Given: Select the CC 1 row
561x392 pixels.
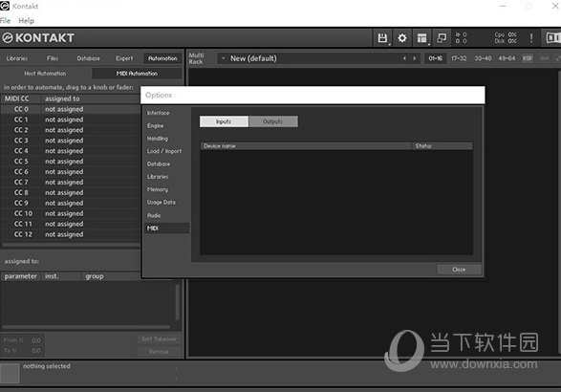Looking at the screenshot, I should click(x=71, y=120).
